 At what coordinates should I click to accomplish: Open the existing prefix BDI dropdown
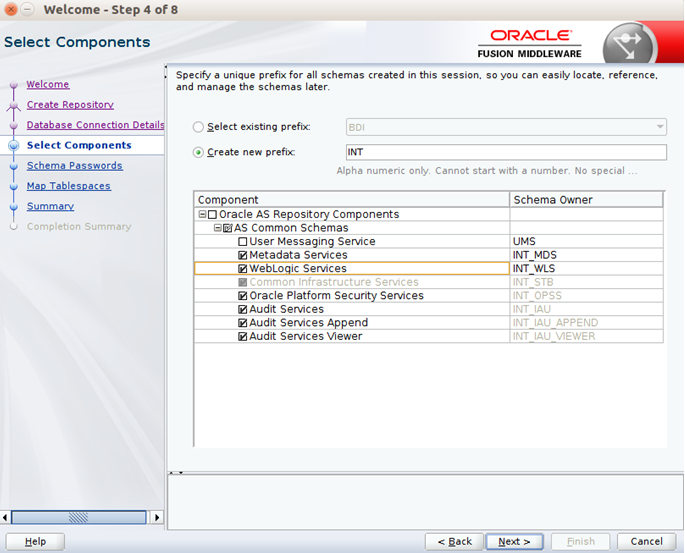(x=506, y=127)
